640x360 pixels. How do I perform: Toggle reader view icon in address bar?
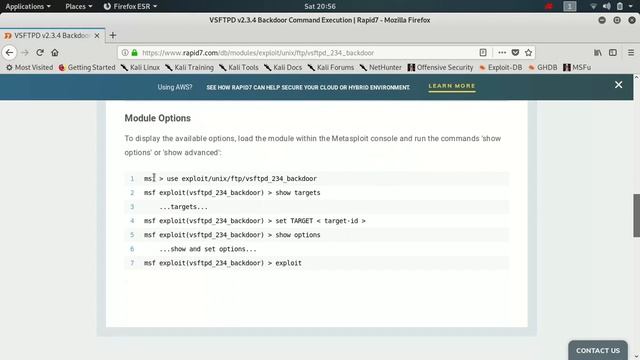[x=483, y=53]
